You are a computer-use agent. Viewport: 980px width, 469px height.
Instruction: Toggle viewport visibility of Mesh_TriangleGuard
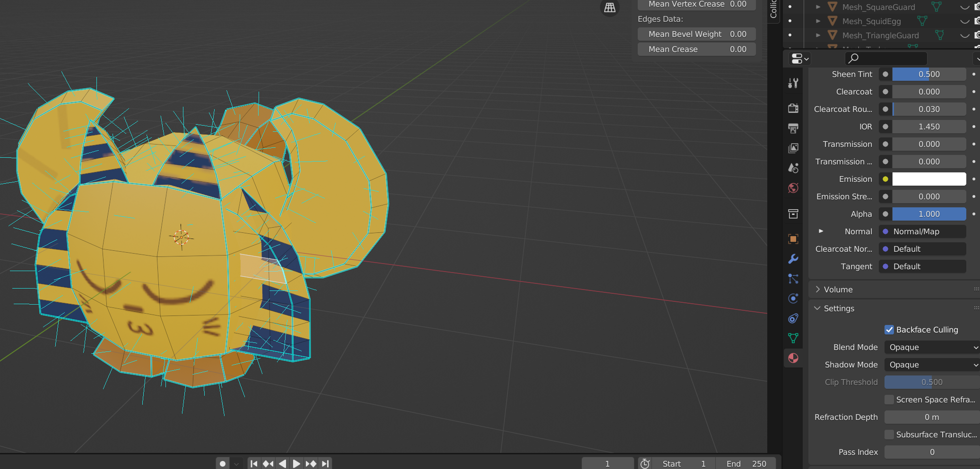click(965, 35)
